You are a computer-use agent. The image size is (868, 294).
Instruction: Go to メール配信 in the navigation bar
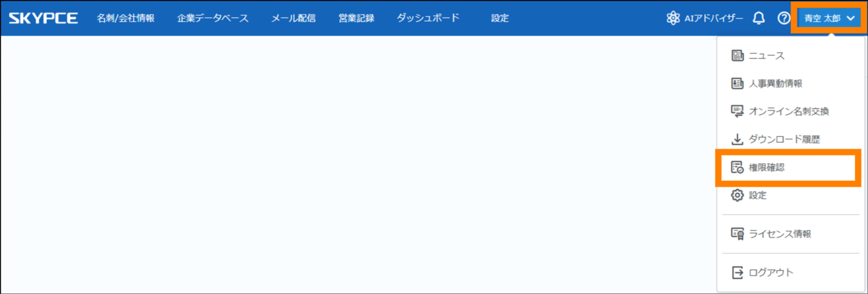click(x=293, y=18)
